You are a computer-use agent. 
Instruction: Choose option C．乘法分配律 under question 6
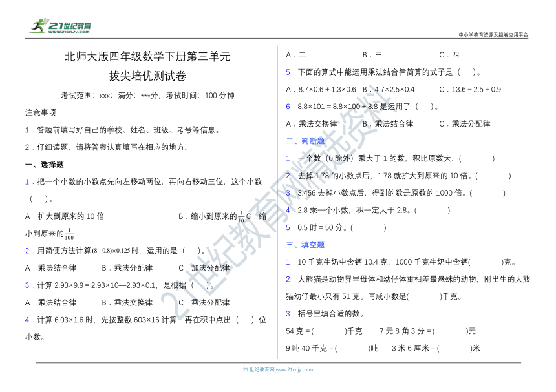coord(465,124)
